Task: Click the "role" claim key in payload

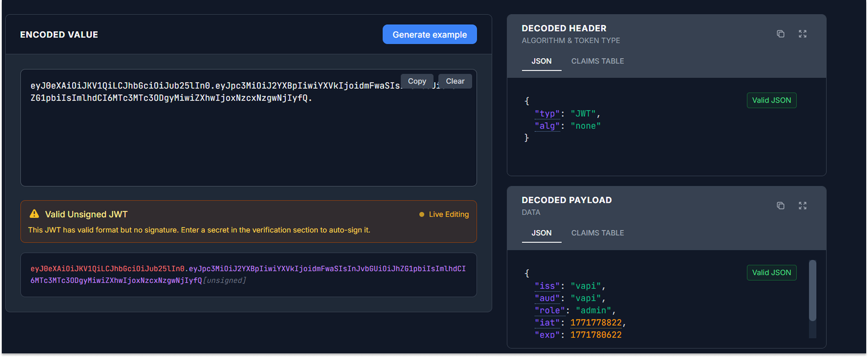Action: [x=549, y=311]
